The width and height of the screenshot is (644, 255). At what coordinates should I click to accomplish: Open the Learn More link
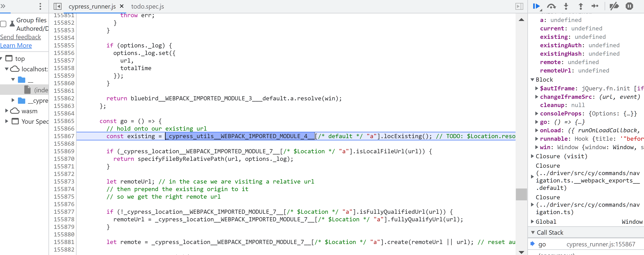(x=16, y=46)
